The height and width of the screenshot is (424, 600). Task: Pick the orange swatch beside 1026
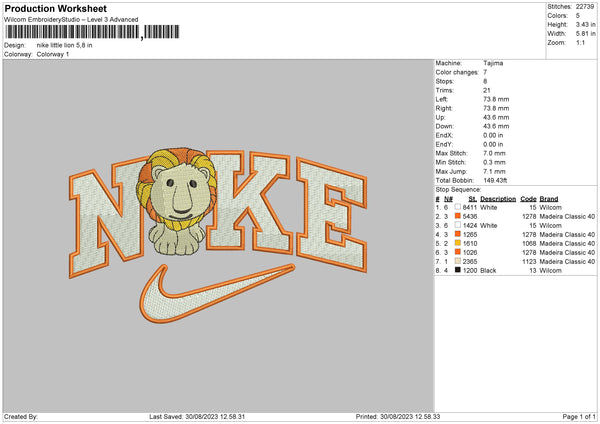coord(458,252)
